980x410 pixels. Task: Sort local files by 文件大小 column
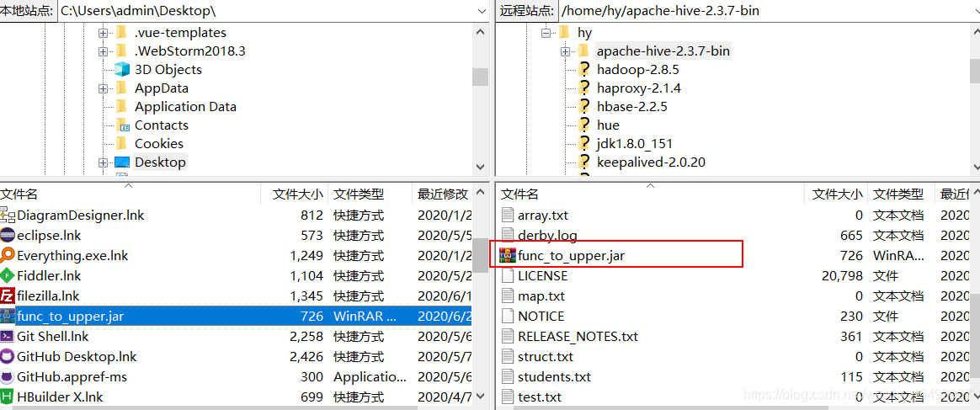294,194
